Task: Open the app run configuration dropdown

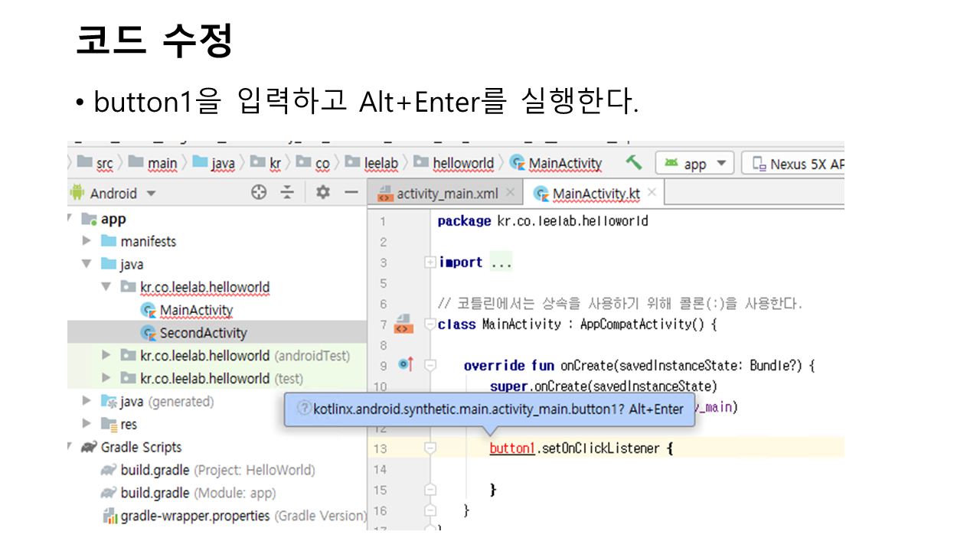Action: tap(695, 164)
